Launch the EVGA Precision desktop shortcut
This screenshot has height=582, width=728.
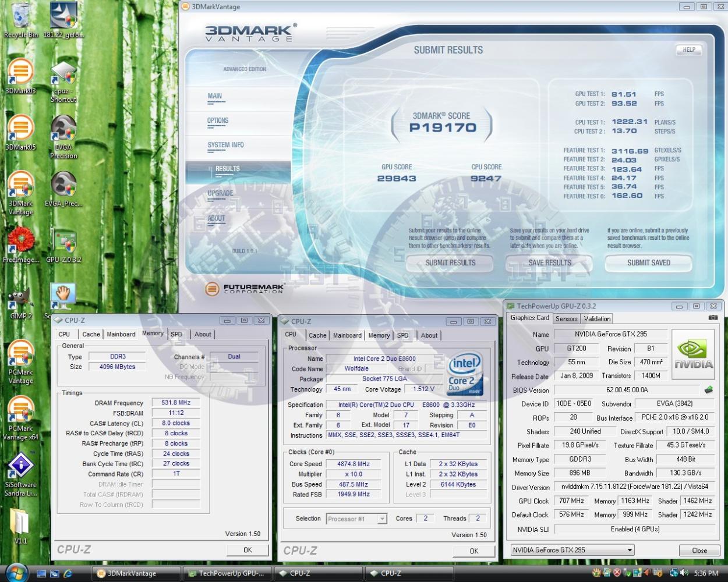63,137
